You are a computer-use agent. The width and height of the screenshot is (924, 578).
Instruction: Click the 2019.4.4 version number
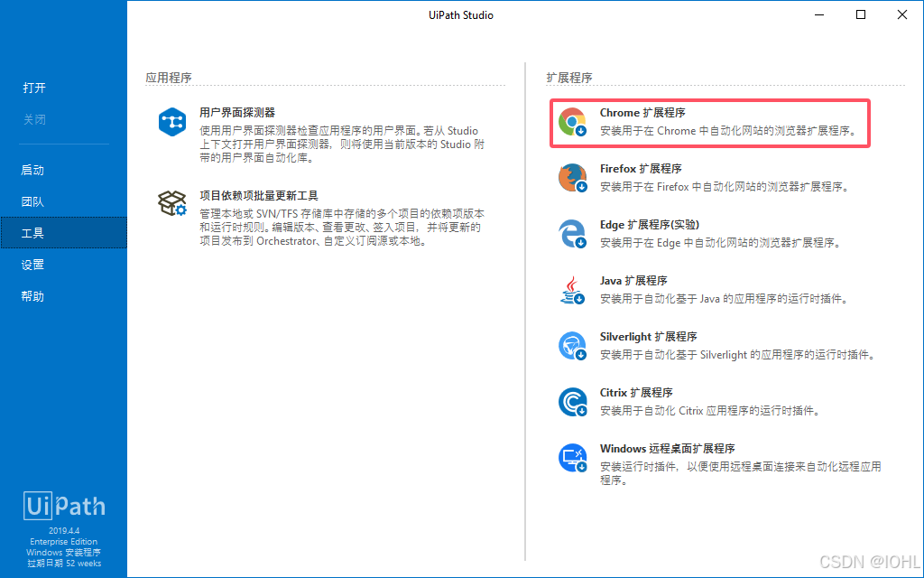point(64,531)
